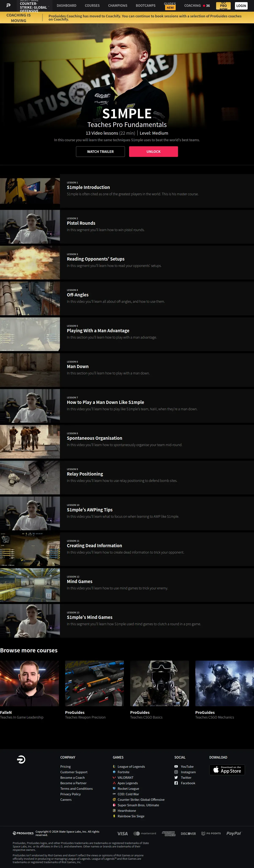Click the Fortnite game icon
Screen dimensions: 254x868
click(x=114, y=772)
